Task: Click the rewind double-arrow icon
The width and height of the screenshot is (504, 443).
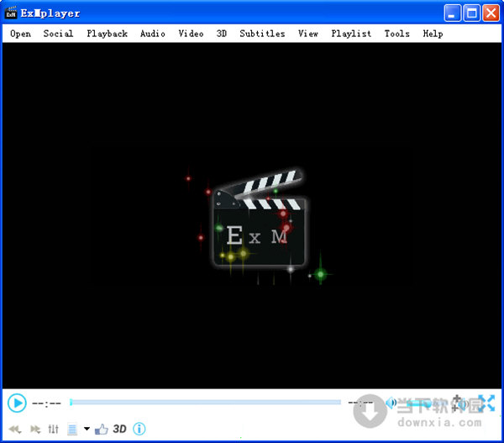Action: [15, 430]
